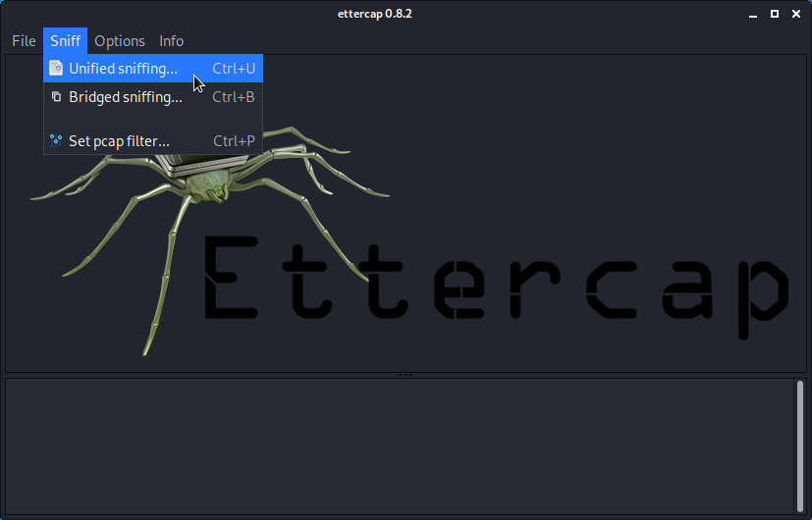Click the Bridged sniffing copy icon
Image resolution: width=812 pixels, height=520 pixels.
[56, 97]
